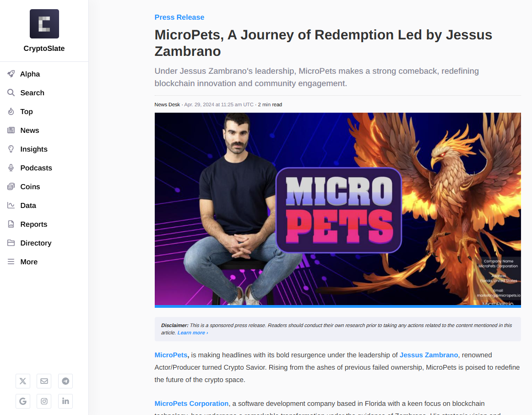Image resolution: width=532 pixels, height=415 pixels.
Task: Click the Search magnifier icon
Action: [11, 93]
